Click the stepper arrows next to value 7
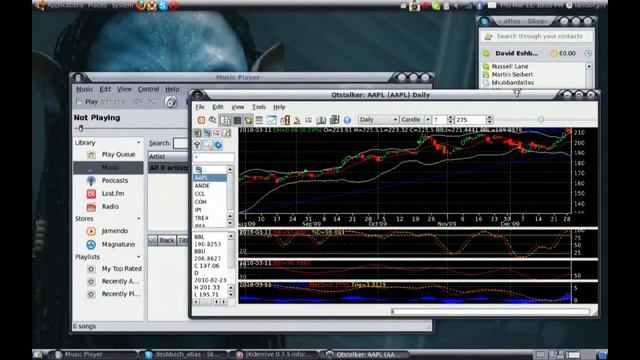 (x=450, y=120)
